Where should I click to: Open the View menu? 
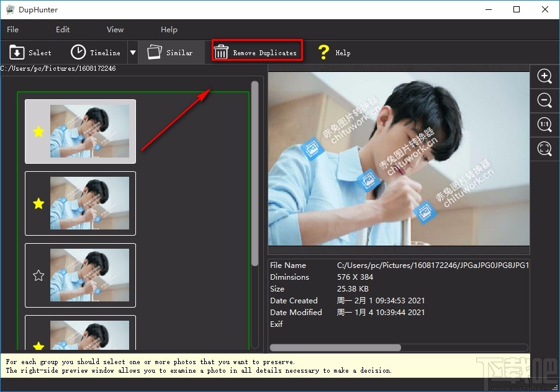point(115,29)
